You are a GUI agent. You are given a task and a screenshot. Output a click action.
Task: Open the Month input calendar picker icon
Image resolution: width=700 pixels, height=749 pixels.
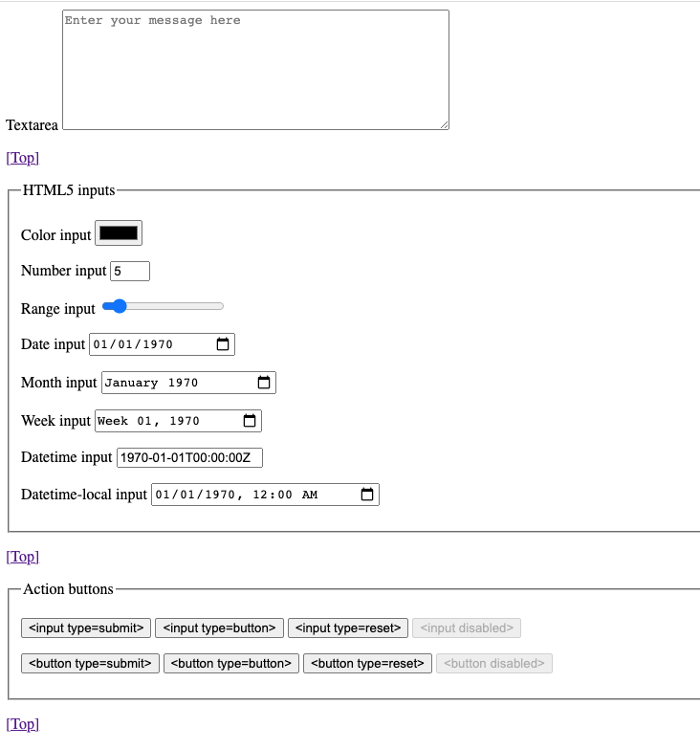[264, 382]
